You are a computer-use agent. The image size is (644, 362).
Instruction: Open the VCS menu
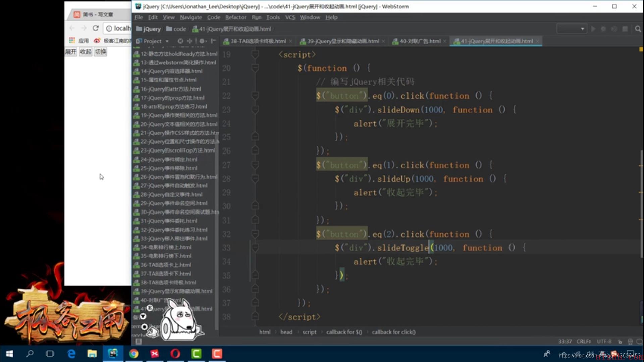(290, 17)
